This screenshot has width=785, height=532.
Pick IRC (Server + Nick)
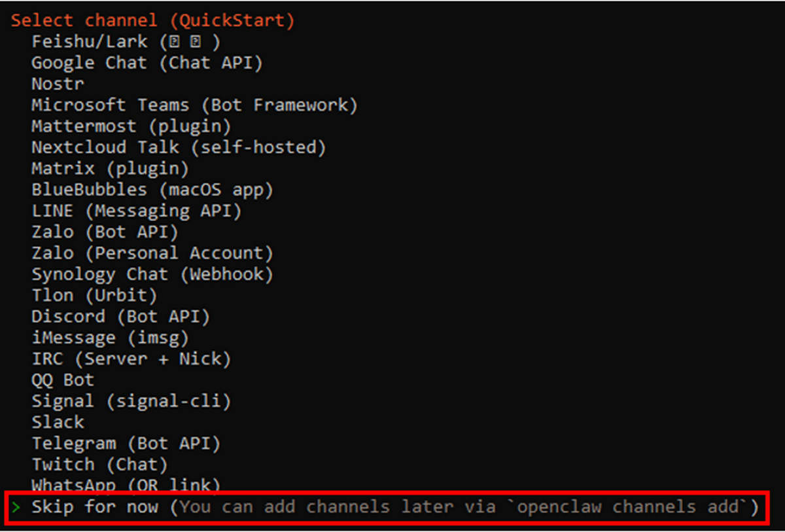click(131, 359)
